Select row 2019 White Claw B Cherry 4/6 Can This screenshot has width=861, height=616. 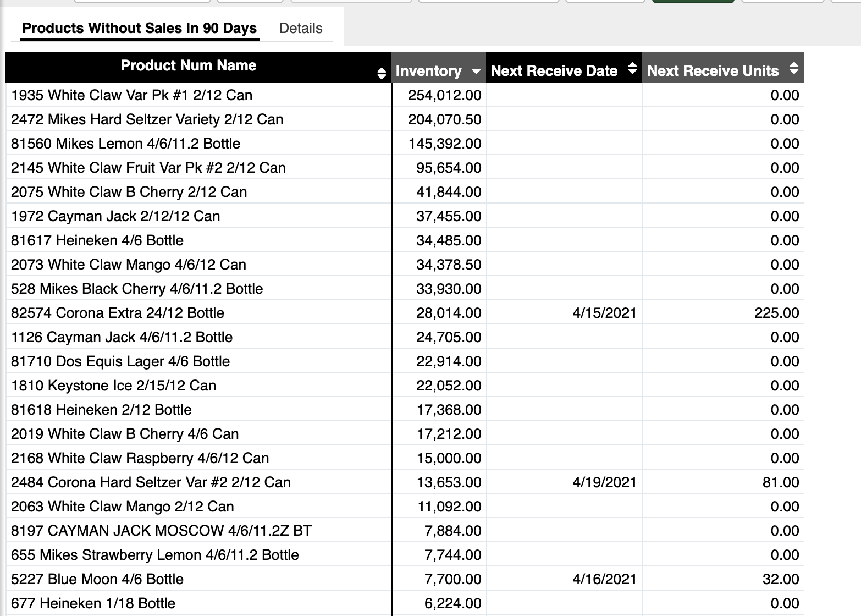coord(405,434)
